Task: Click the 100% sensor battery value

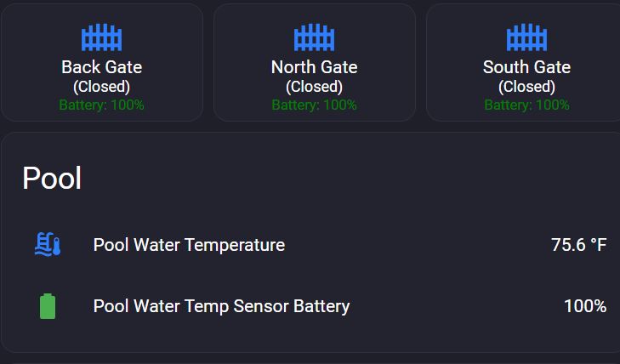Action: click(585, 306)
